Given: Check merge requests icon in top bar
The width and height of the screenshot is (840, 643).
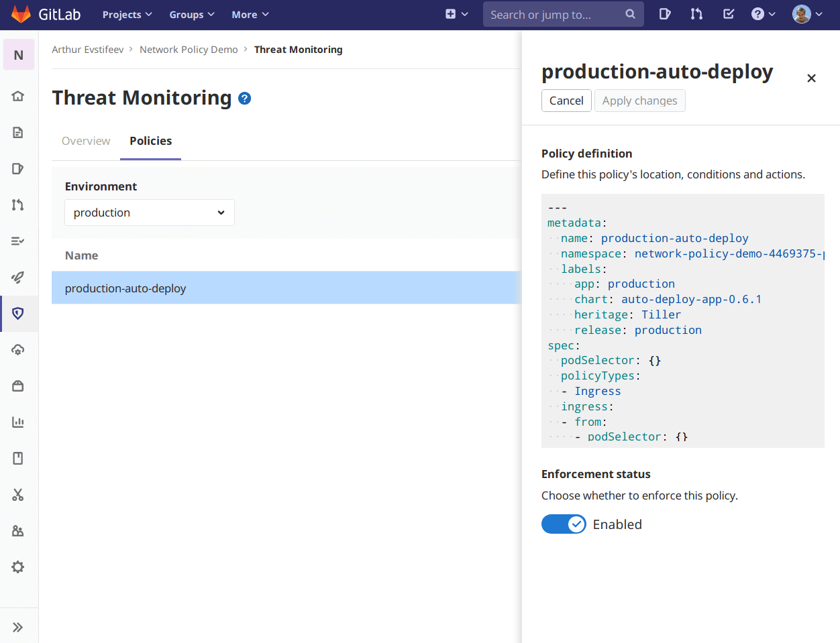Looking at the screenshot, I should 696,13.
